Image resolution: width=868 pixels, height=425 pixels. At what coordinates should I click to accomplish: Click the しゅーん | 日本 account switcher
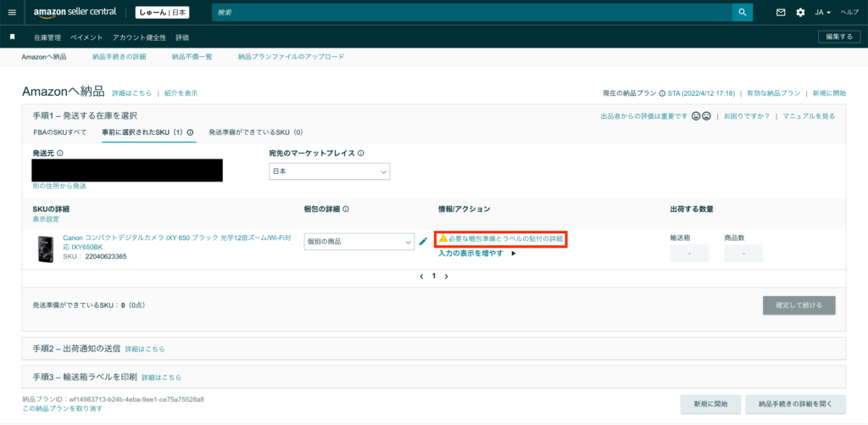[x=162, y=12]
